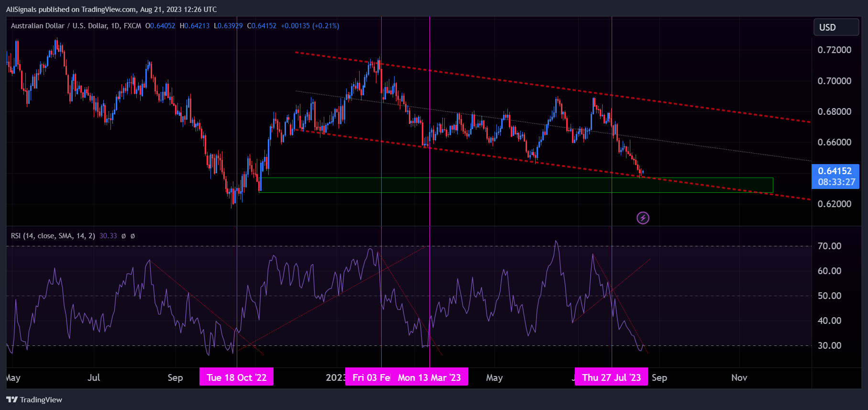The height and width of the screenshot is (410, 868).
Task: Click the Sep label after the Jul '23 marker
Action: click(659, 377)
